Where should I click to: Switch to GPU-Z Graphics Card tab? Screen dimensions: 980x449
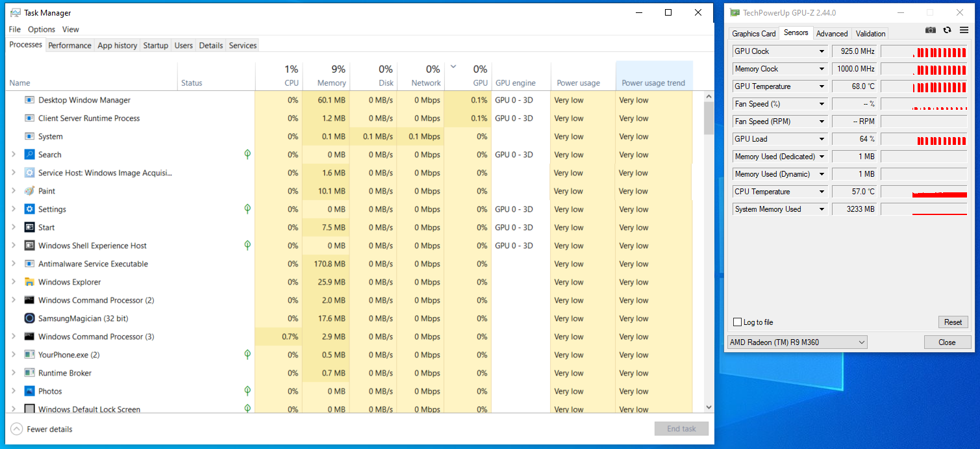click(754, 34)
